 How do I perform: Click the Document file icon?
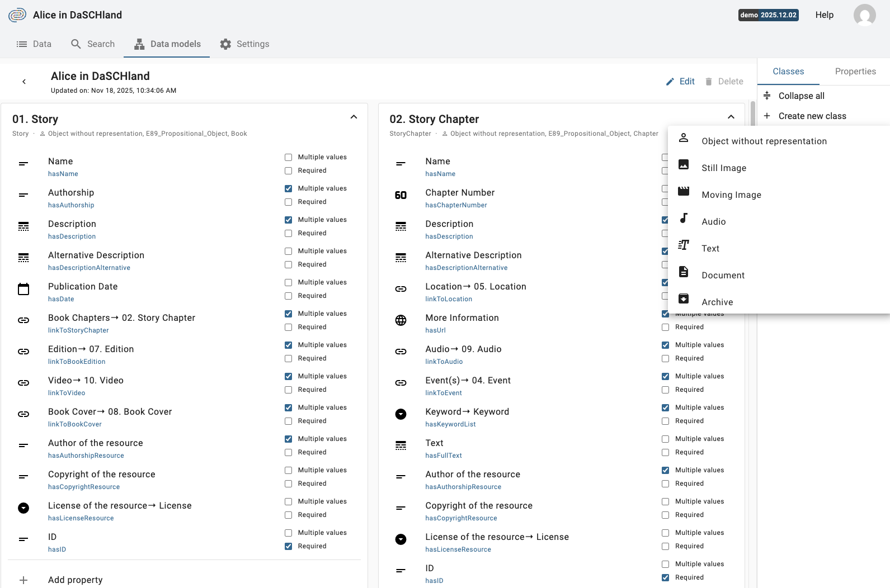coord(683,272)
